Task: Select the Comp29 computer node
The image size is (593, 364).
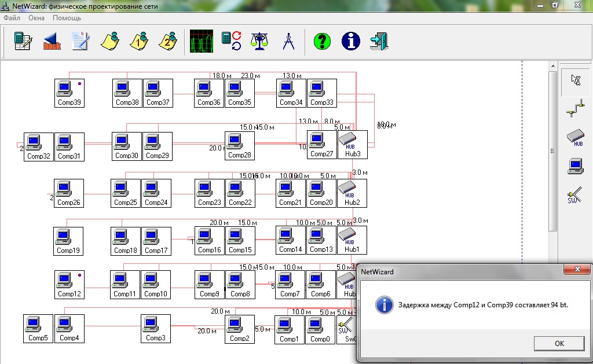Action: [158, 146]
